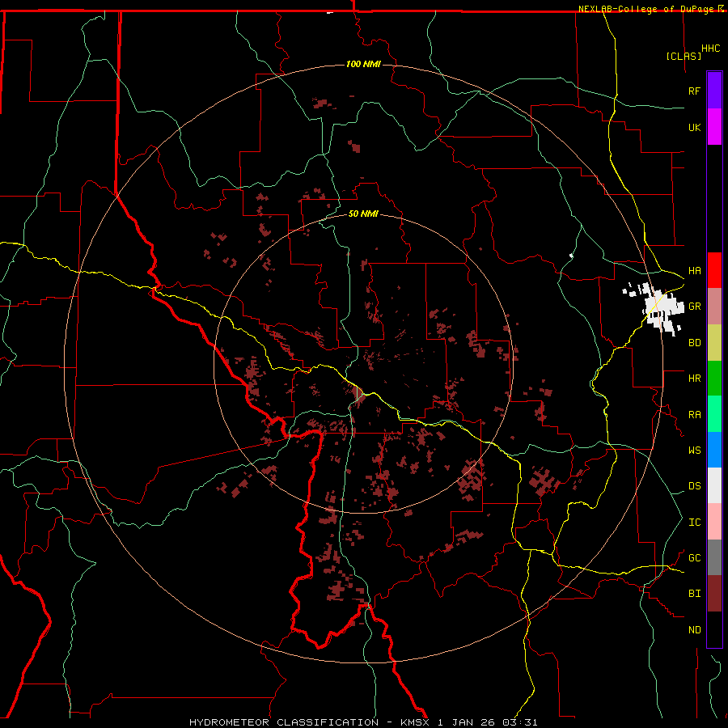This screenshot has height=728, width=728.
Task: Select the "HA" legend text label
Action: tap(695, 270)
